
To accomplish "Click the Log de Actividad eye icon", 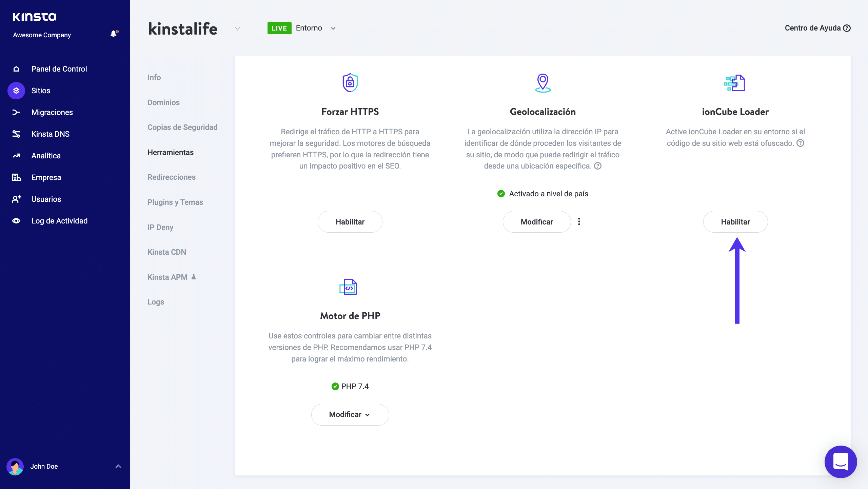I will [x=16, y=221].
